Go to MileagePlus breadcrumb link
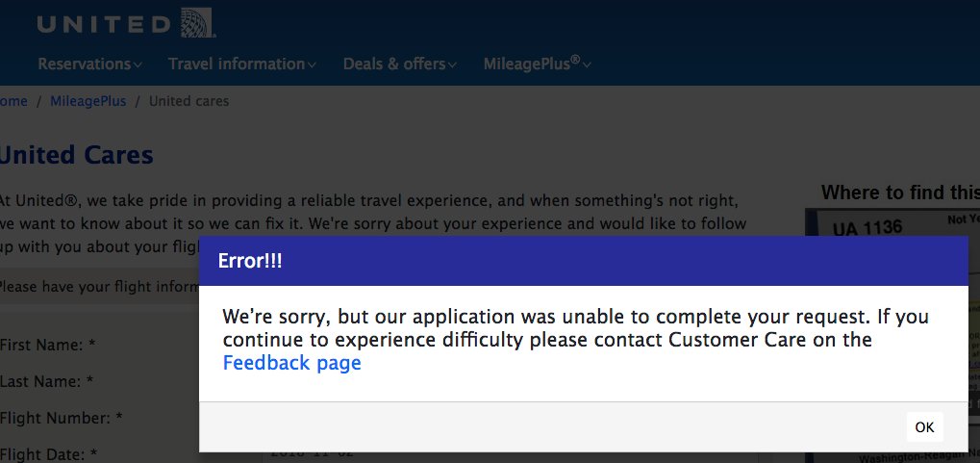This screenshot has height=463, width=980. [x=88, y=101]
